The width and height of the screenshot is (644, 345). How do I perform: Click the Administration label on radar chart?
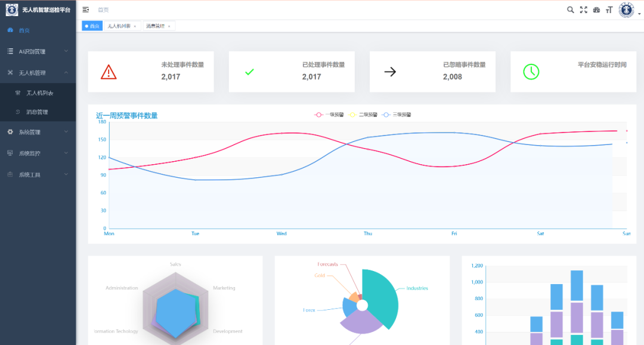pyautogui.click(x=122, y=288)
